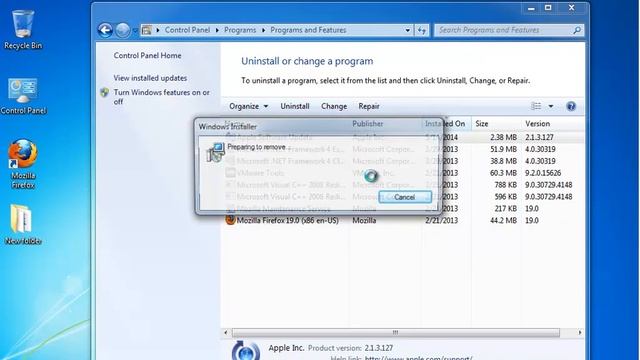Click the 2.38 MB size cell
The image size is (640, 360).
pyautogui.click(x=503, y=138)
